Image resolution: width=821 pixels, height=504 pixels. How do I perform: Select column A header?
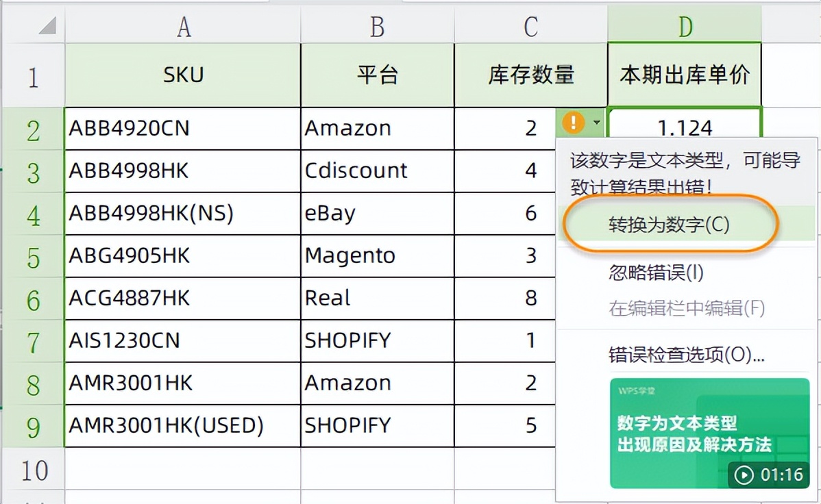click(183, 25)
